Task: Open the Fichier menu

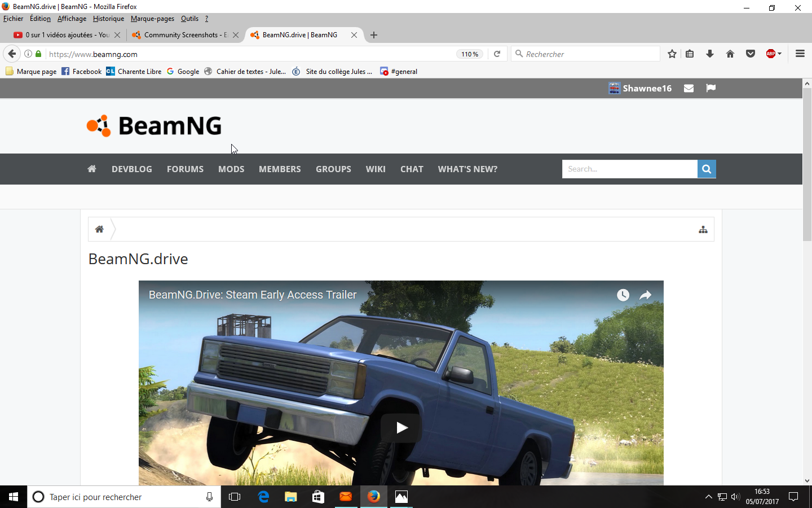Action: (13, 19)
